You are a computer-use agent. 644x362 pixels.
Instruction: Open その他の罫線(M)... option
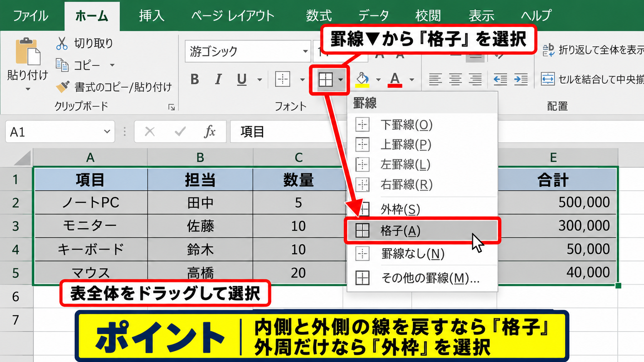pyautogui.click(x=422, y=278)
